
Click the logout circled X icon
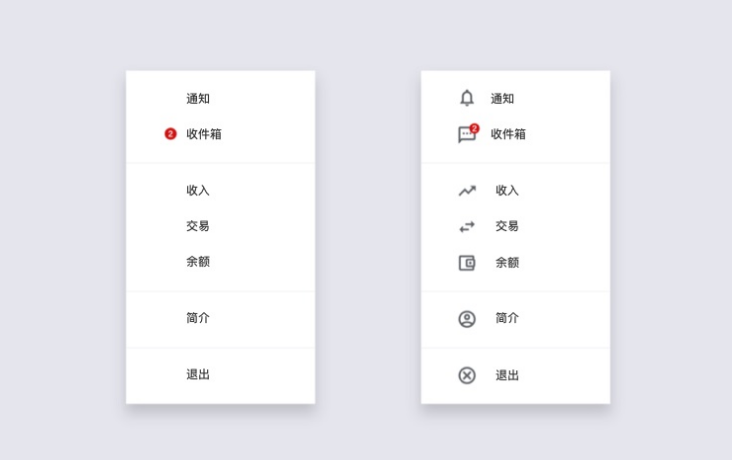(467, 375)
